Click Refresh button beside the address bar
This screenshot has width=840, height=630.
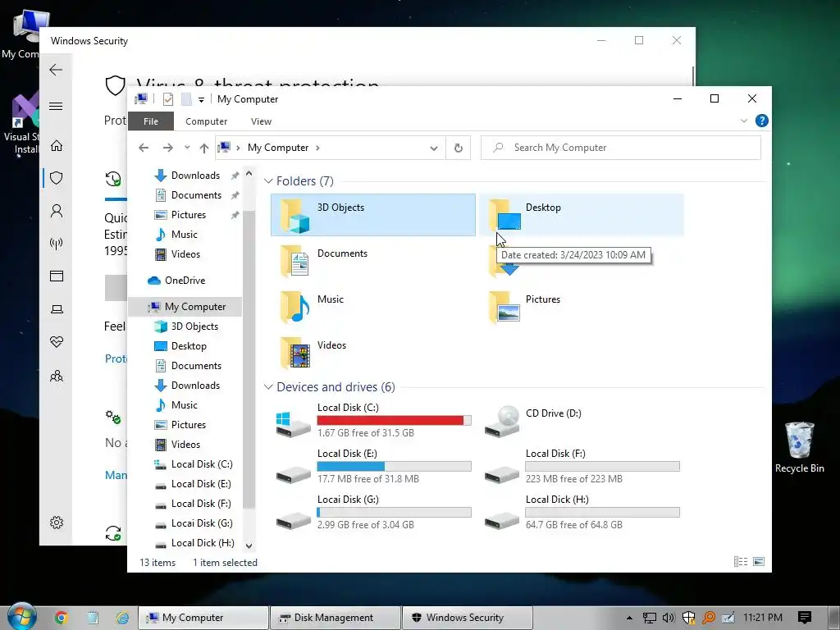tap(458, 148)
